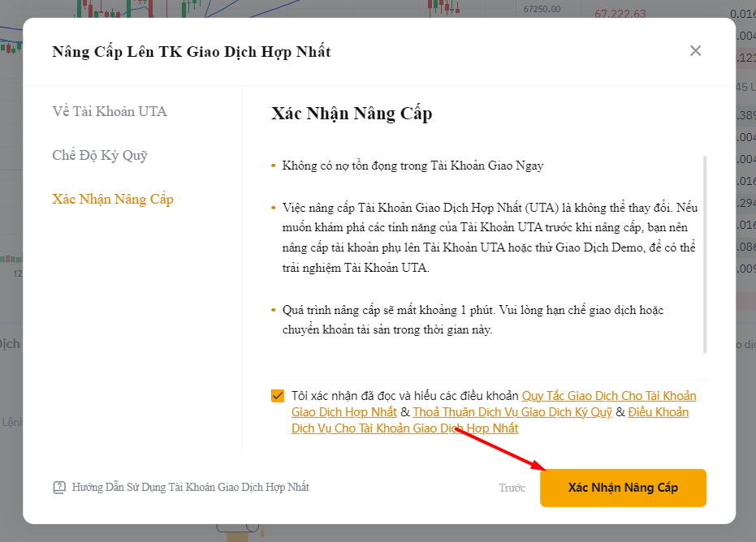The height and width of the screenshot is (542, 756).
Task: Click the red 67.222.63 price behind dialog
Action: click(x=620, y=14)
